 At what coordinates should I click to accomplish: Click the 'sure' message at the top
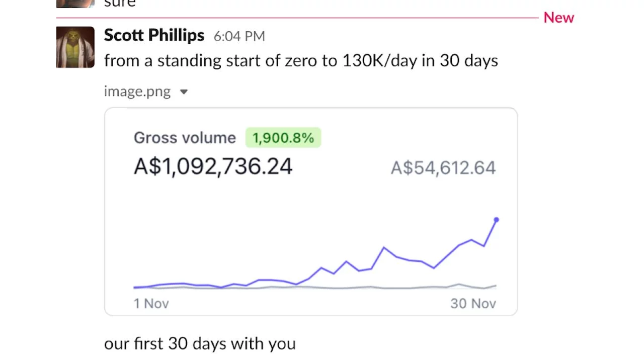(120, 4)
